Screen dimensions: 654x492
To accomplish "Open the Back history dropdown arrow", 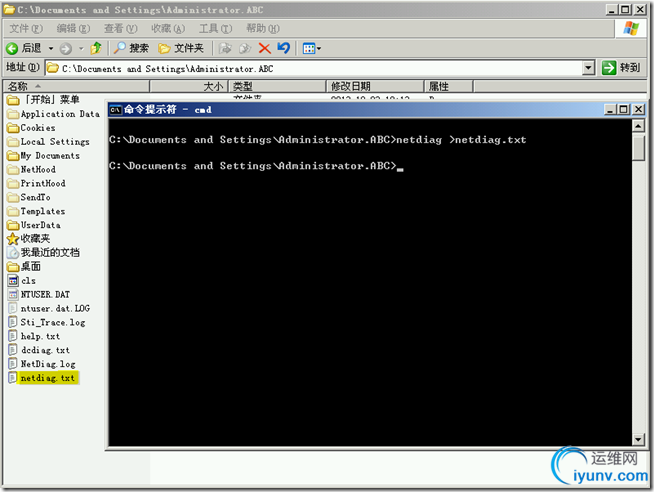I will pyautogui.click(x=51, y=48).
